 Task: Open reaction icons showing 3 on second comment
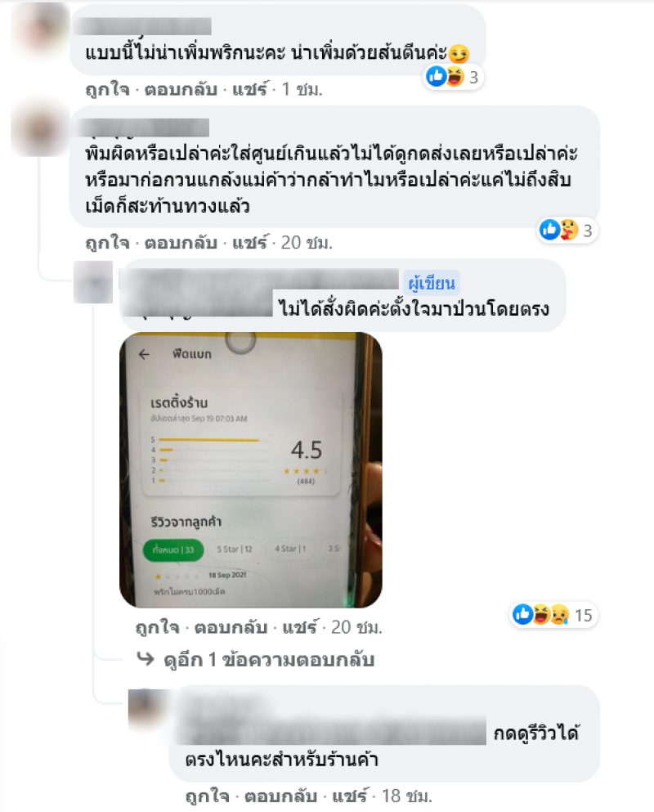point(567,230)
